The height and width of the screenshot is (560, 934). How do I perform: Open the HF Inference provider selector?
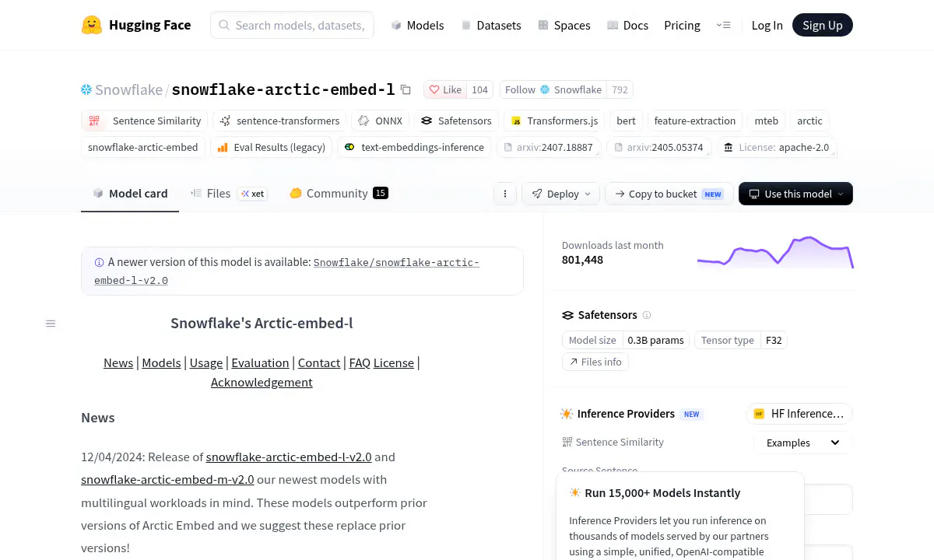tap(799, 414)
